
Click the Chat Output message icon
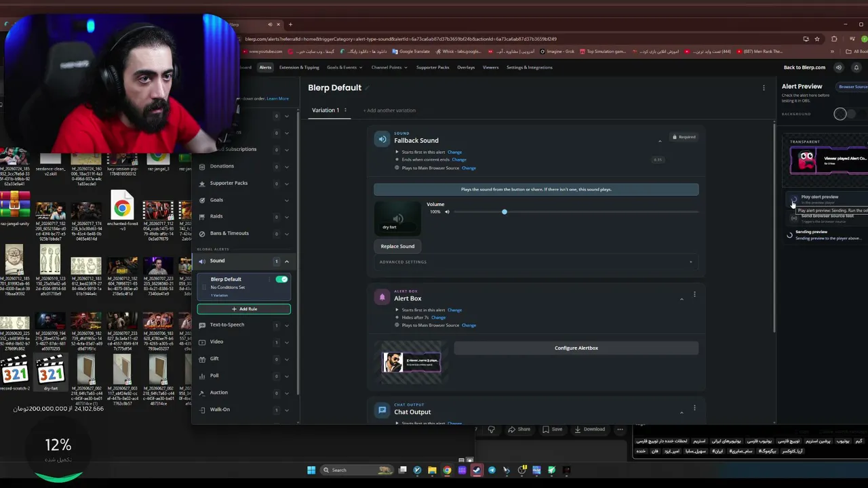coord(382,410)
